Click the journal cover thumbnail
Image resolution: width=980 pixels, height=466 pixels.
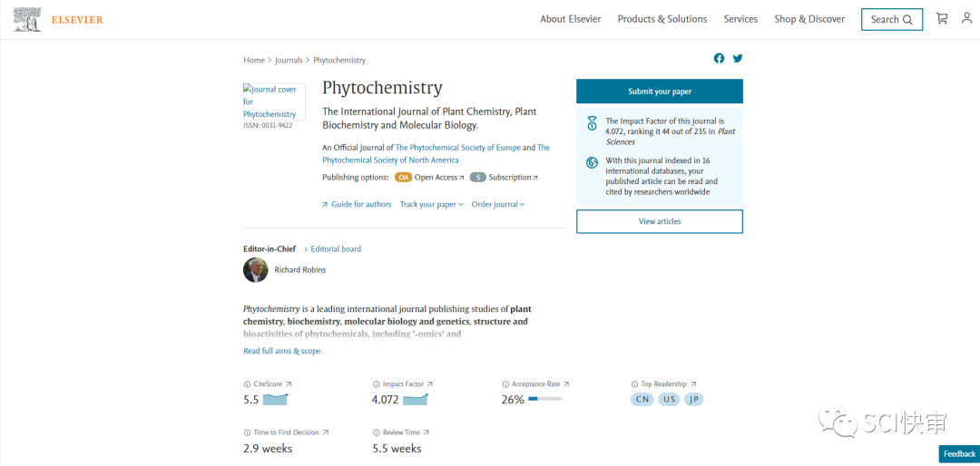click(273, 102)
